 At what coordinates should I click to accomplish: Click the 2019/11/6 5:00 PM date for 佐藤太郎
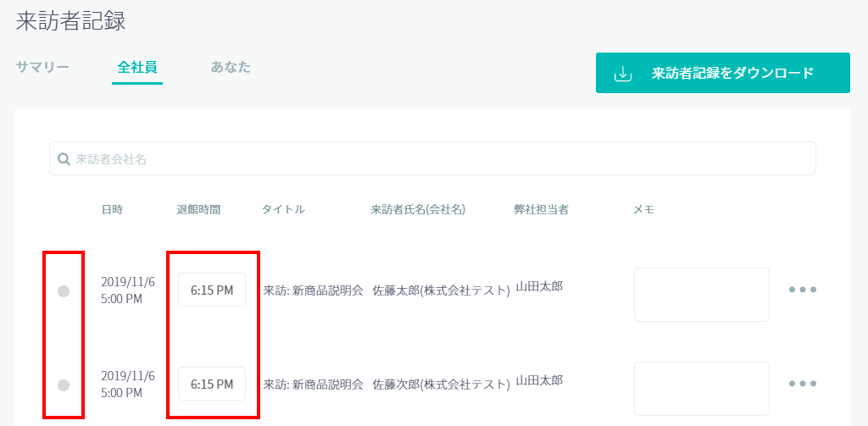pyautogui.click(x=128, y=291)
